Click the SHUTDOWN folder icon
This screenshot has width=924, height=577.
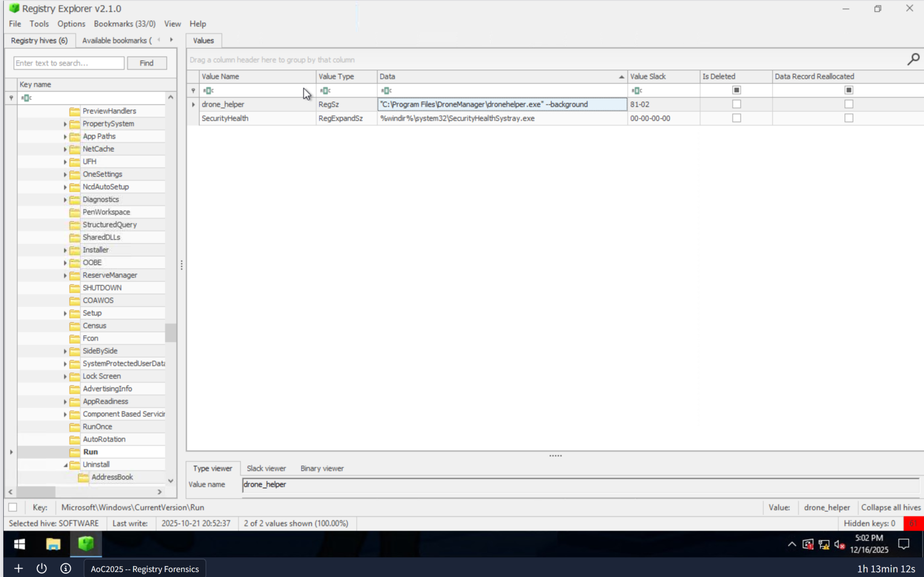point(75,288)
